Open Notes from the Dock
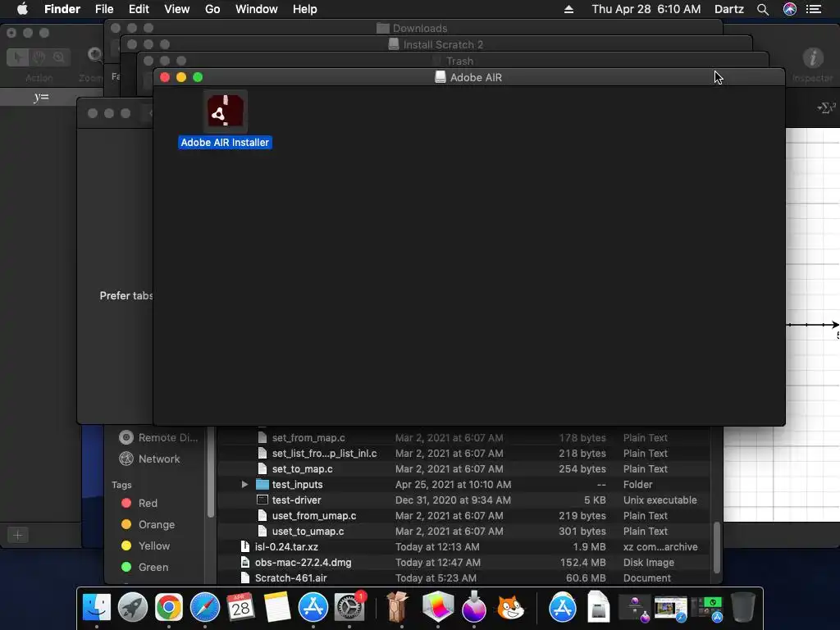Screen dimensions: 840x630 pos(277,608)
